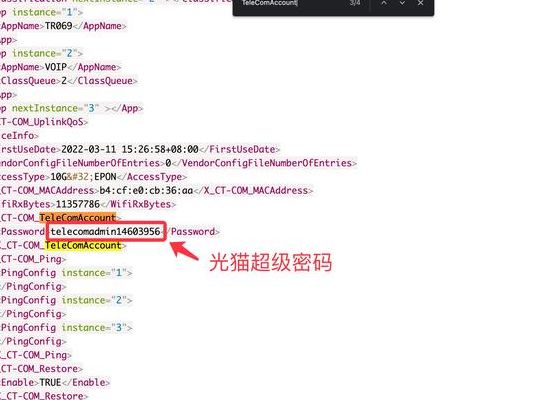The image size is (555, 400).
Task: Click yellow highlighted TeleComAccount closing tag
Action: tap(83, 245)
